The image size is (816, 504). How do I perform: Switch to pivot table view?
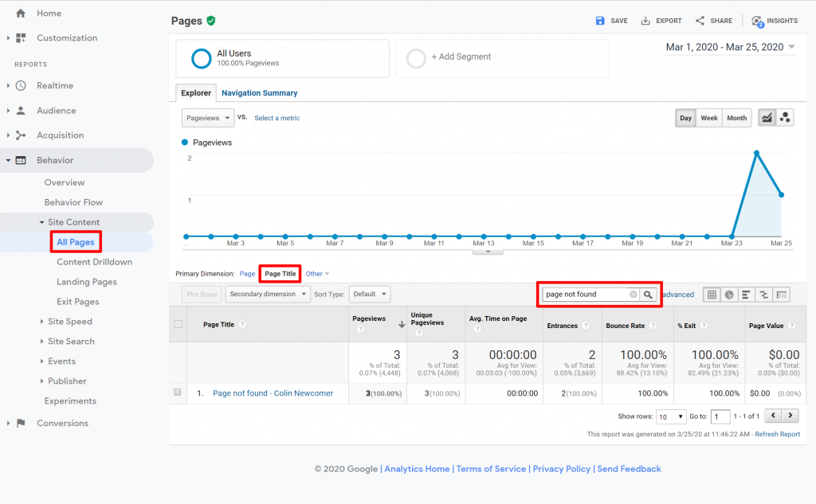click(782, 295)
